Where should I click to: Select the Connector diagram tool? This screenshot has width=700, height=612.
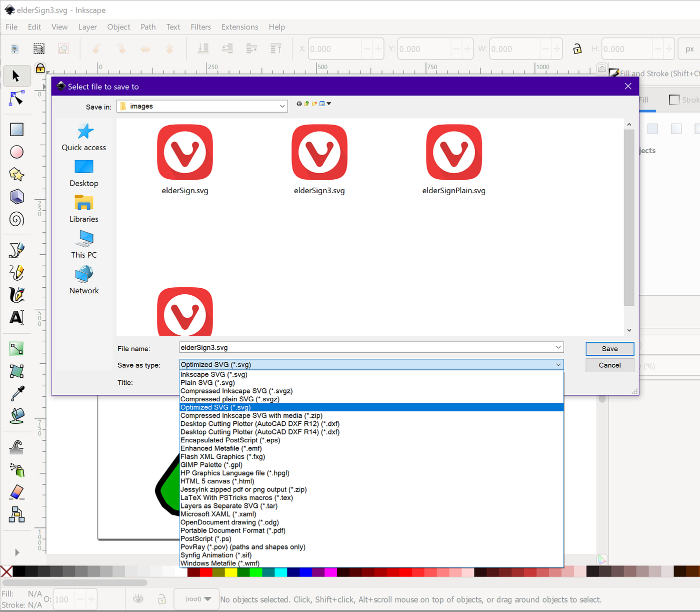click(16, 514)
